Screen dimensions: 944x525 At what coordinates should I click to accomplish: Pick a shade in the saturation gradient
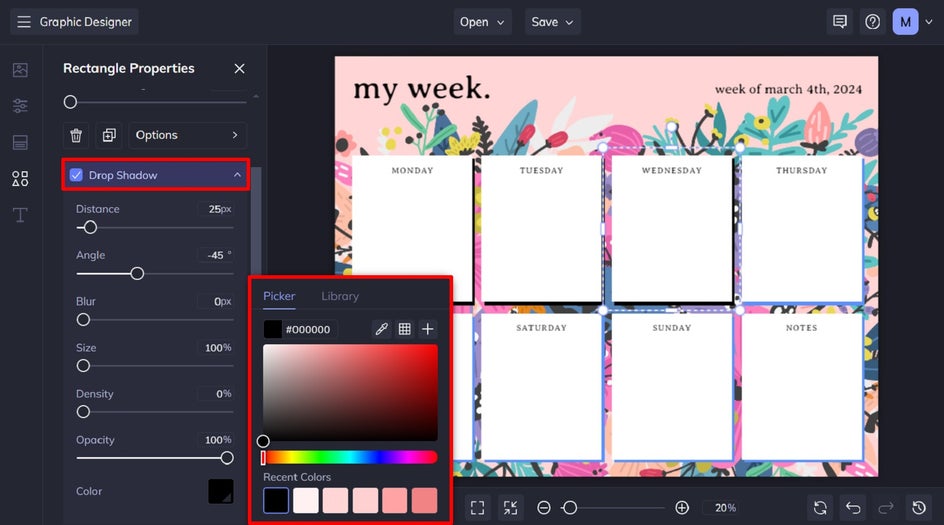350,393
